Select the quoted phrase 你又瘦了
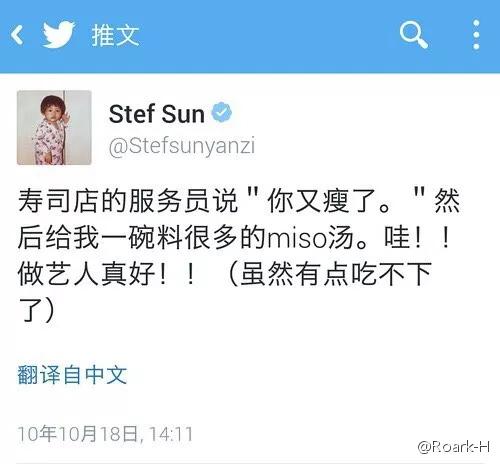This screenshot has width=500, height=464. [322, 201]
